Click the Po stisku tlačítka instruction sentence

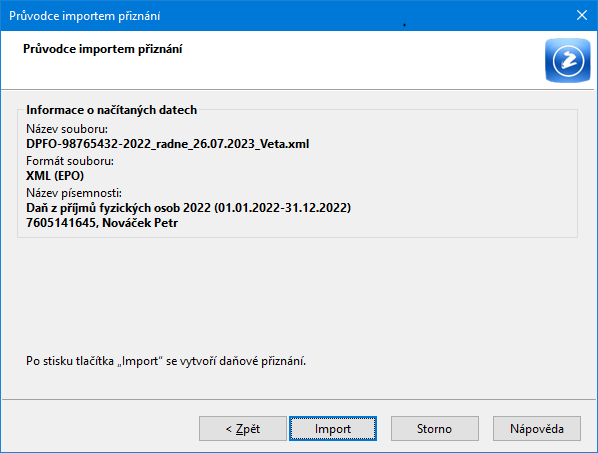(x=166, y=361)
